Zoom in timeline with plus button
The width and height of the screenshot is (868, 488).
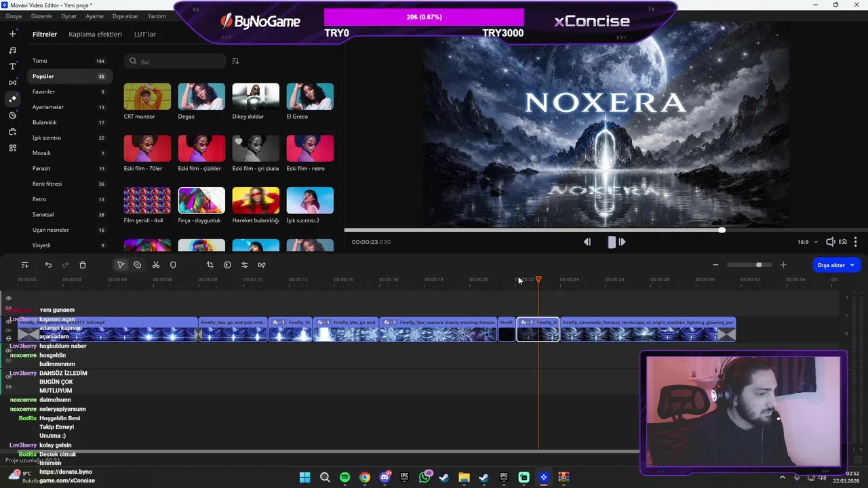tap(783, 265)
